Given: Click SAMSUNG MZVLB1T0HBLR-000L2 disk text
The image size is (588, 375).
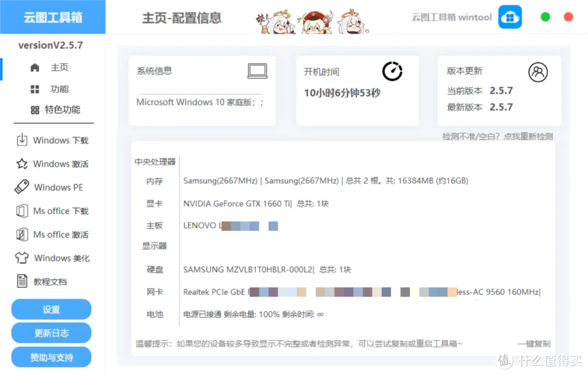Looking at the screenshot, I should pyautogui.click(x=248, y=269).
